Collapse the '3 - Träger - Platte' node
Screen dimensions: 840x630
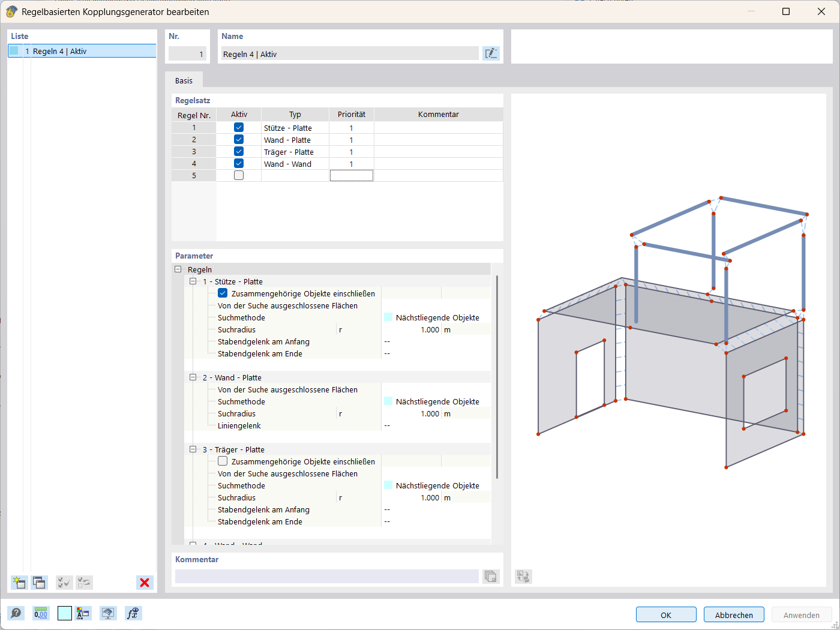pos(193,449)
